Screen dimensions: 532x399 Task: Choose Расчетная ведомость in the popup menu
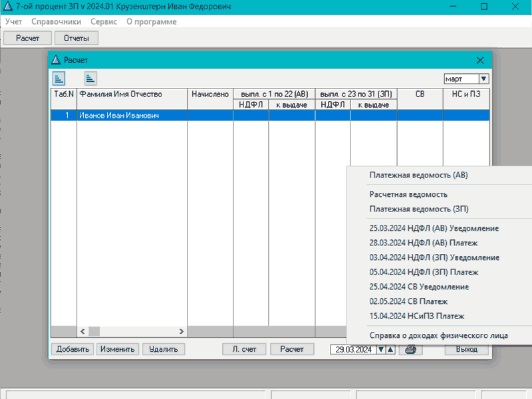point(408,194)
